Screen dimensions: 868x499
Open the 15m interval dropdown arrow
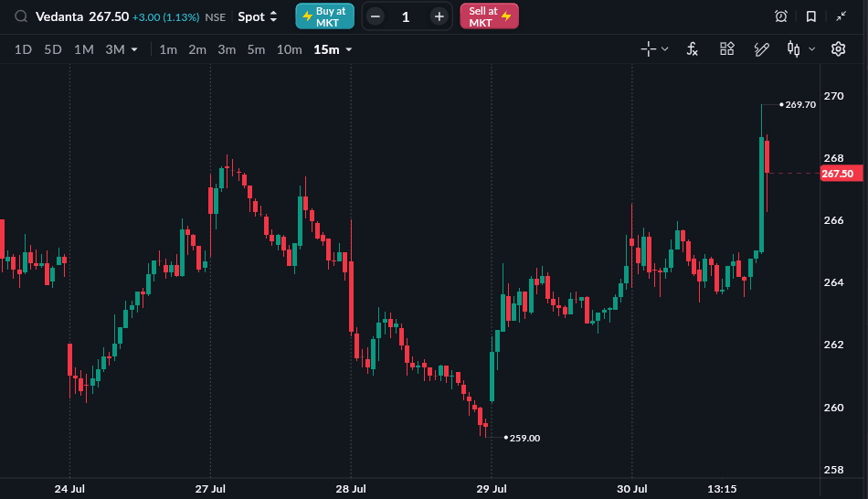click(x=349, y=50)
